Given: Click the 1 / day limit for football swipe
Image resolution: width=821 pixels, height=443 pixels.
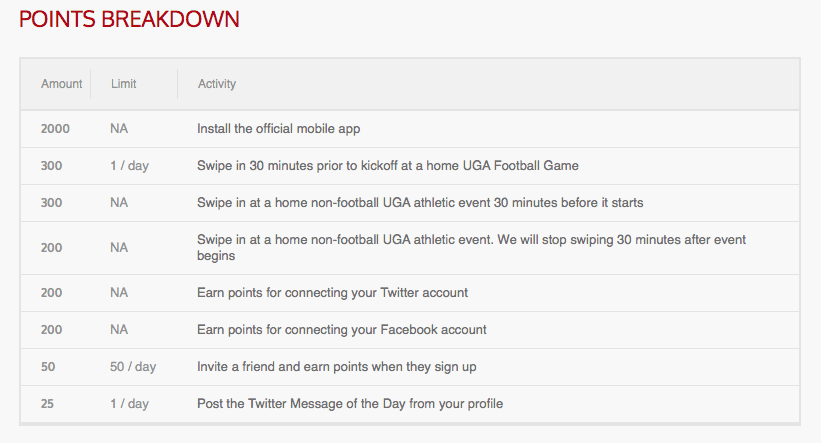Looking at the screenshot, I should pos(129,166).
